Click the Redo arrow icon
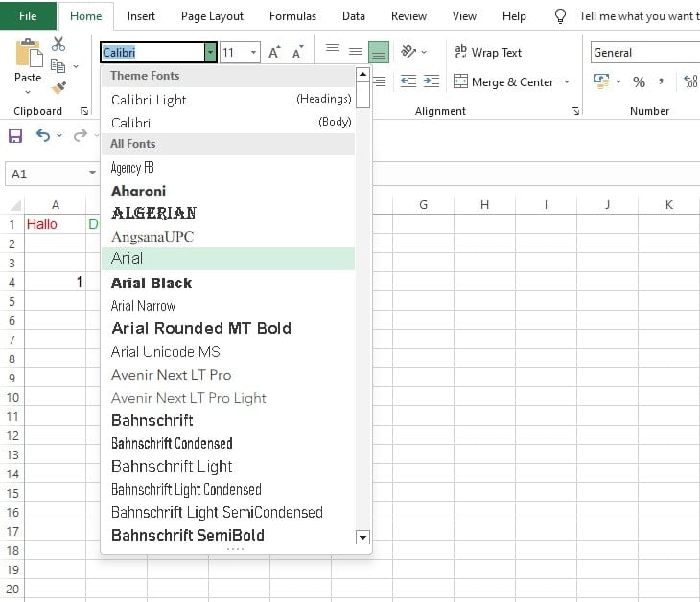Screen dimensions: 700x602 tap(81, 135)
